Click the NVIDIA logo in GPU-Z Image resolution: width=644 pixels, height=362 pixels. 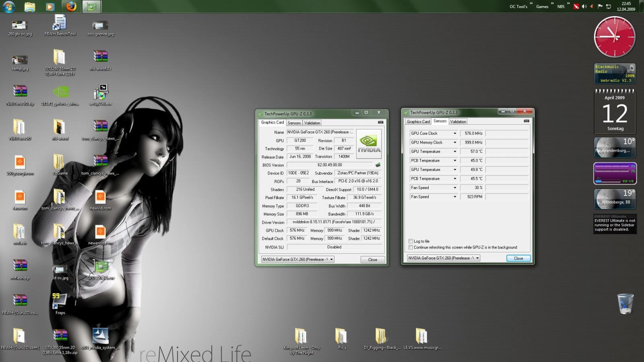coord(369,144)
